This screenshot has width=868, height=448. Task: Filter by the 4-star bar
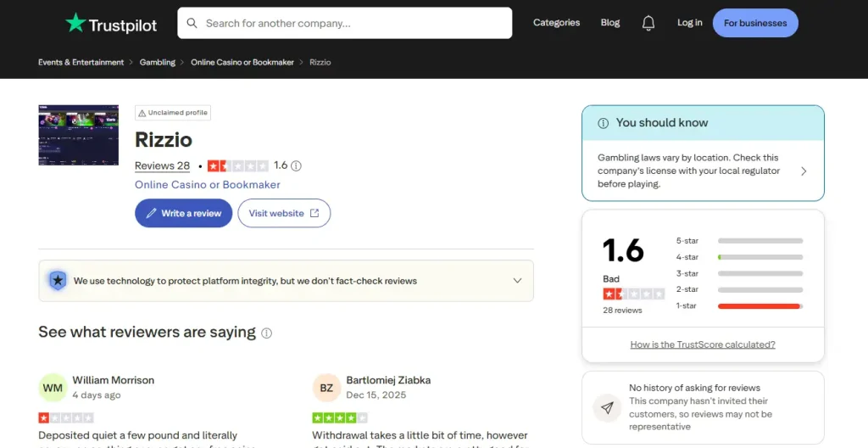760,257
